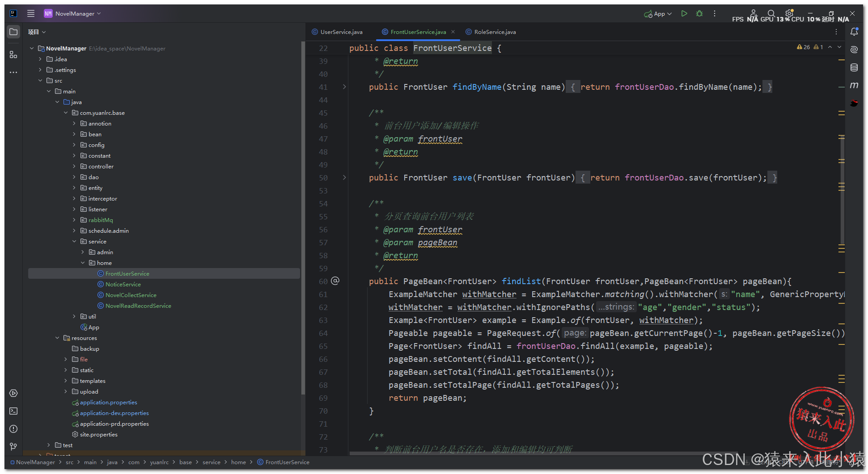Collapse the service package
This screenshot has width=868, height=474.
click(74, 241)
